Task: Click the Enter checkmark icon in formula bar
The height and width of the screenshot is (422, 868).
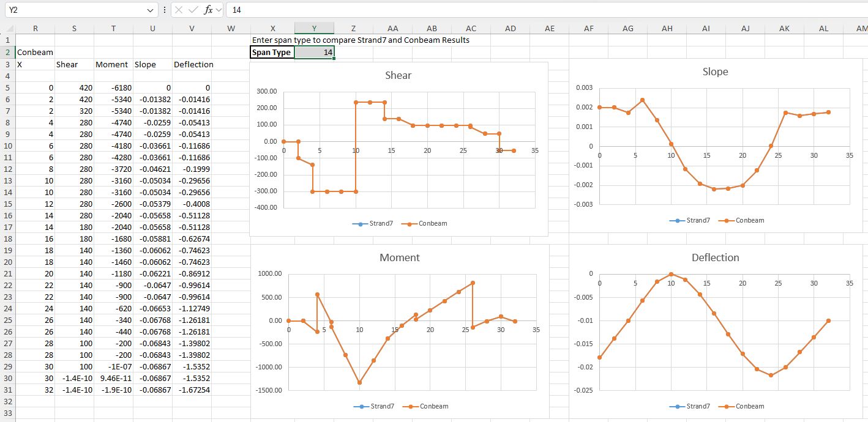Action: tap(194, 10)
